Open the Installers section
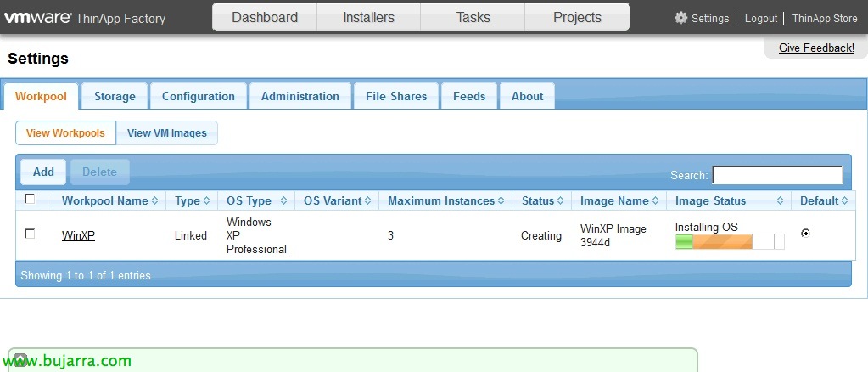 369,17
